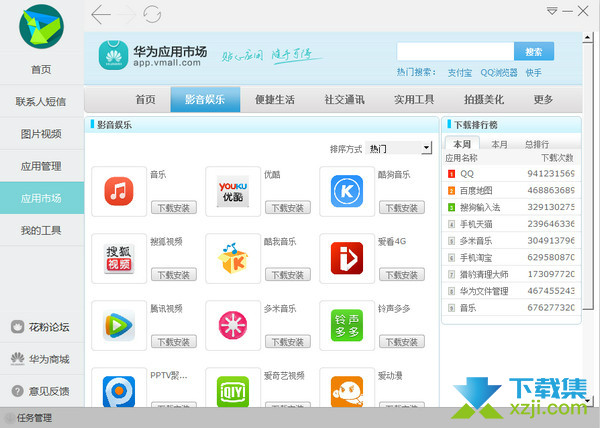The height and width of the screenshot is (428, 600).
Task: Click the 快手 hot search link
Action: pos(533,73)
